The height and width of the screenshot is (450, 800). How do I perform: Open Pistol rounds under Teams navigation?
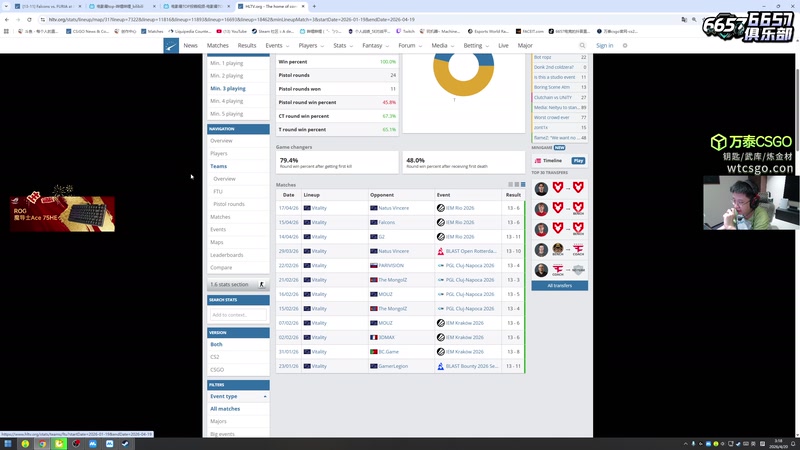pos(229,204)
